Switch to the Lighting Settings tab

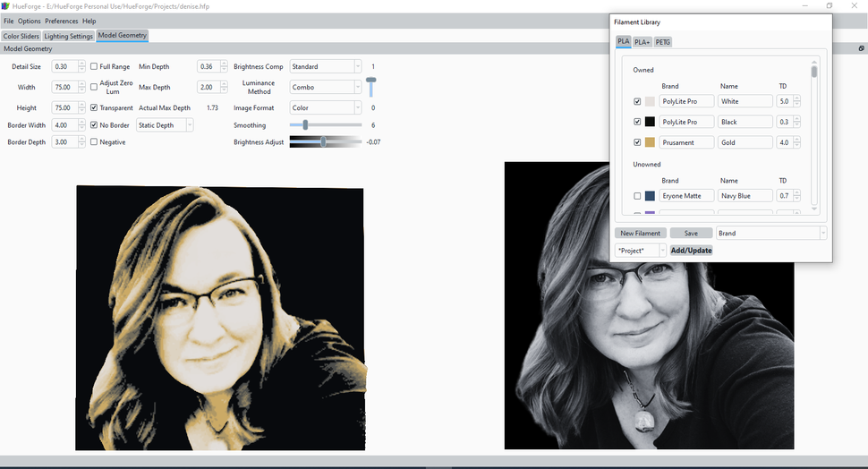point(68,36)
